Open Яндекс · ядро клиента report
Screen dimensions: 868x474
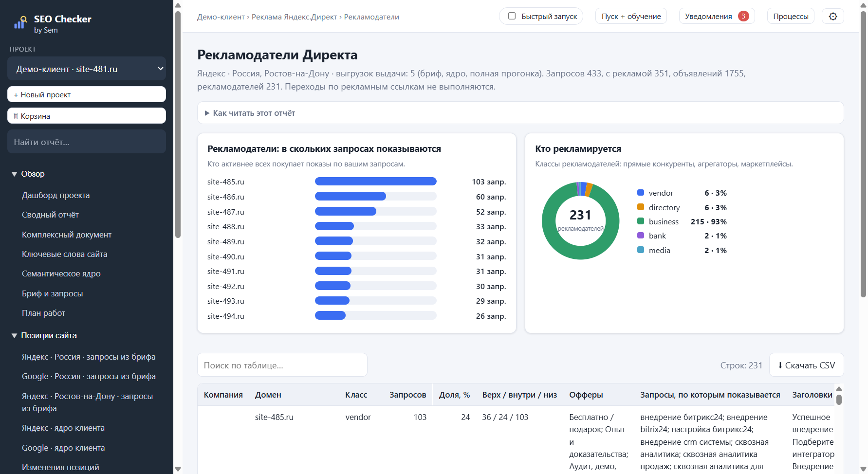point(63,428)
